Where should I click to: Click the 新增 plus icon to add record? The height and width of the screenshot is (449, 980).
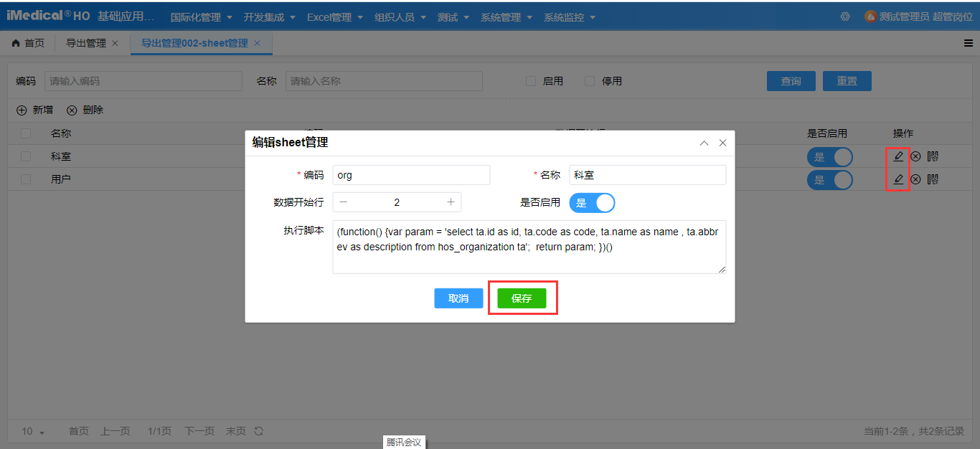[22, 110]
